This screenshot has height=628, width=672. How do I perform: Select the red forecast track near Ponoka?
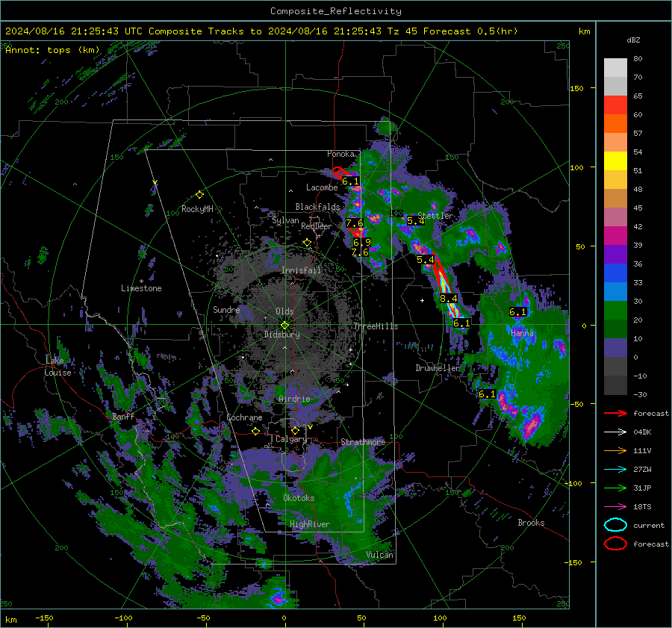tap(340, 172)
